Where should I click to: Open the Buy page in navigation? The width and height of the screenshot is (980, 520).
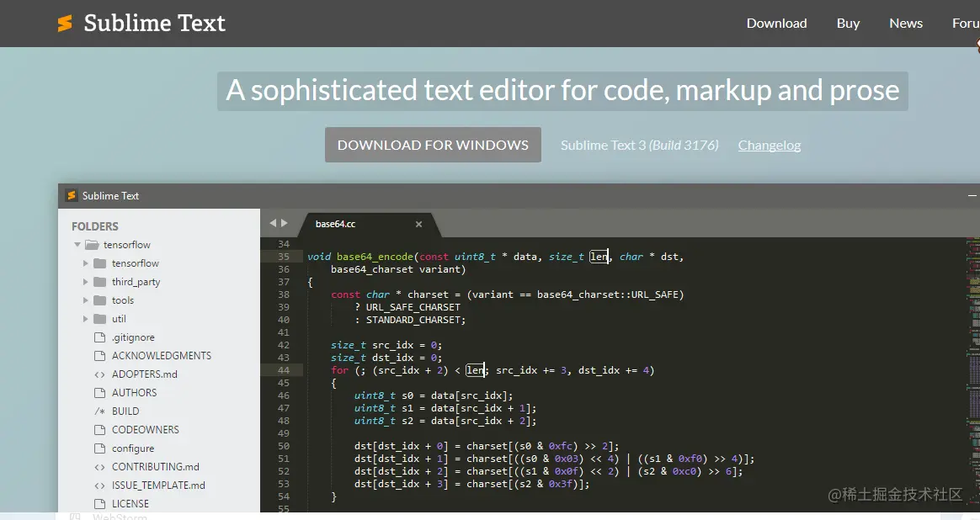848,23
